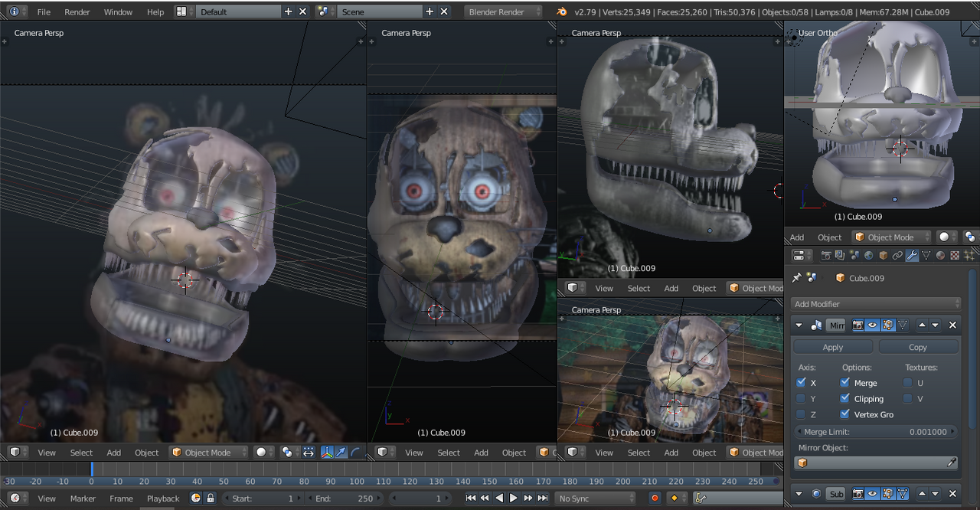Image resolution: width=980 pixels, height=510 pixels.
Task: Toggle Mirror modifier edit mode display
Action: (x=888, y=325)
